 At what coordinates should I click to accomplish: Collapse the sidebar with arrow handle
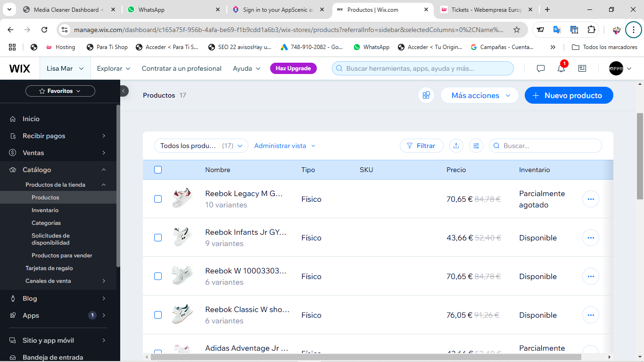[x=124, y=91]
